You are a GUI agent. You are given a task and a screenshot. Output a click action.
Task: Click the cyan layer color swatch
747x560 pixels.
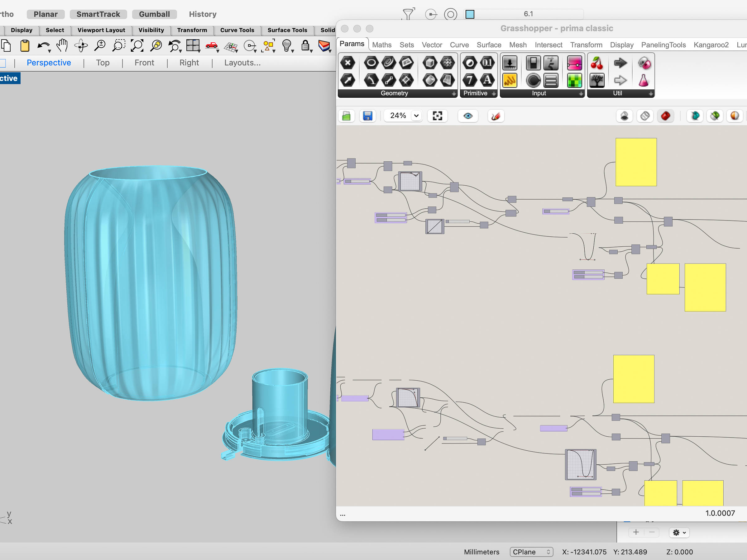click(470, 14)
